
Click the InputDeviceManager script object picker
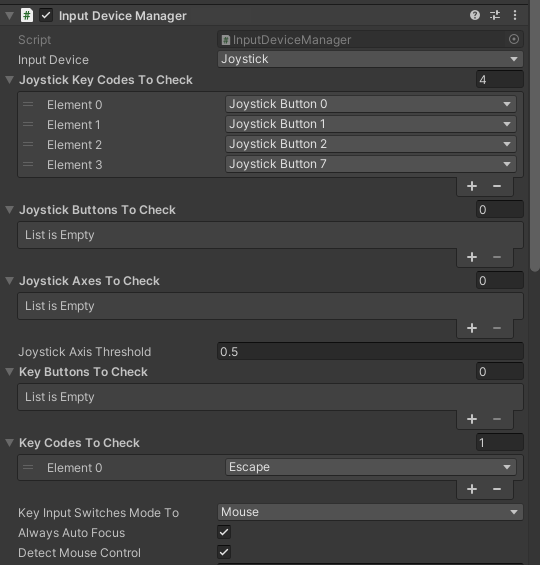tap(514, 39)
